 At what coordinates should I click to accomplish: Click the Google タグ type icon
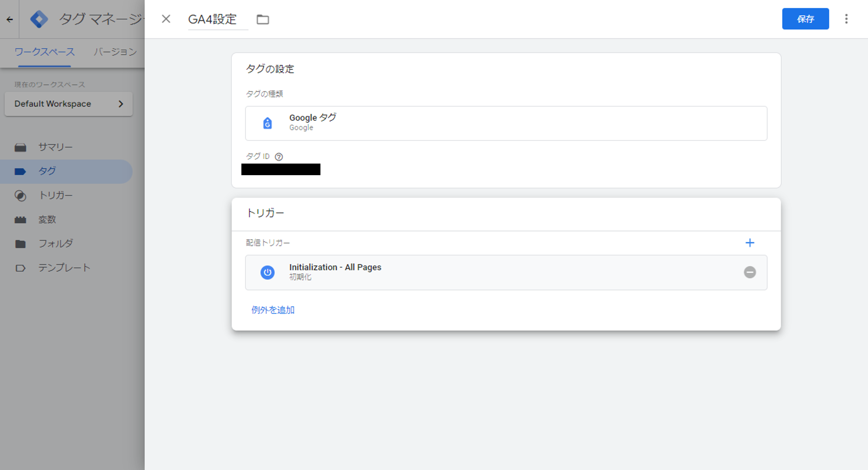pyautogui.click(x=267, y=123)
